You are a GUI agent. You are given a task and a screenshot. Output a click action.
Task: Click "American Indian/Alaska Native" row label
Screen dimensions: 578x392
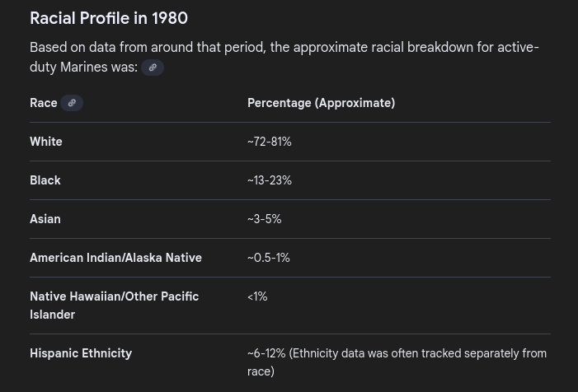pos(115,258)
